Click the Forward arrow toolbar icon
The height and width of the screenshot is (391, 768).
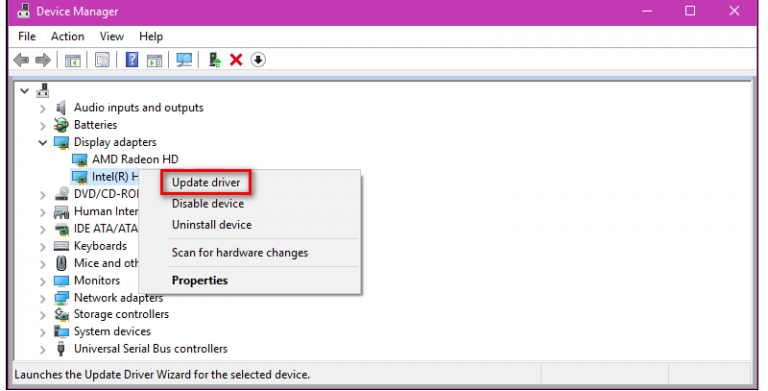43,60
